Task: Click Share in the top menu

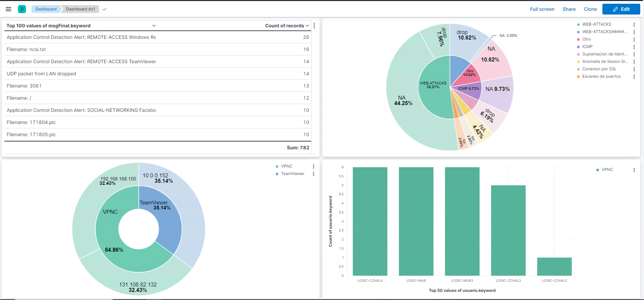Action: [x=569, y=9]
